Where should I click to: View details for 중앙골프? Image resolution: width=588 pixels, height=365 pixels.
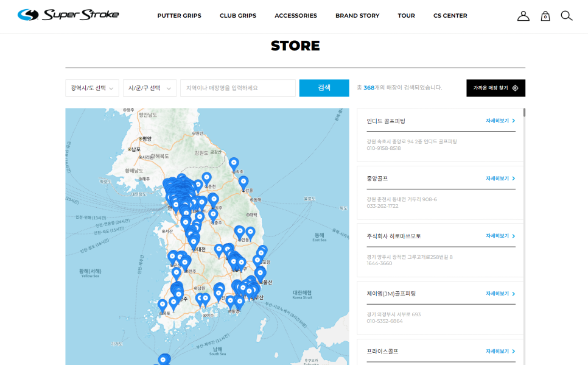pos(500,179)
